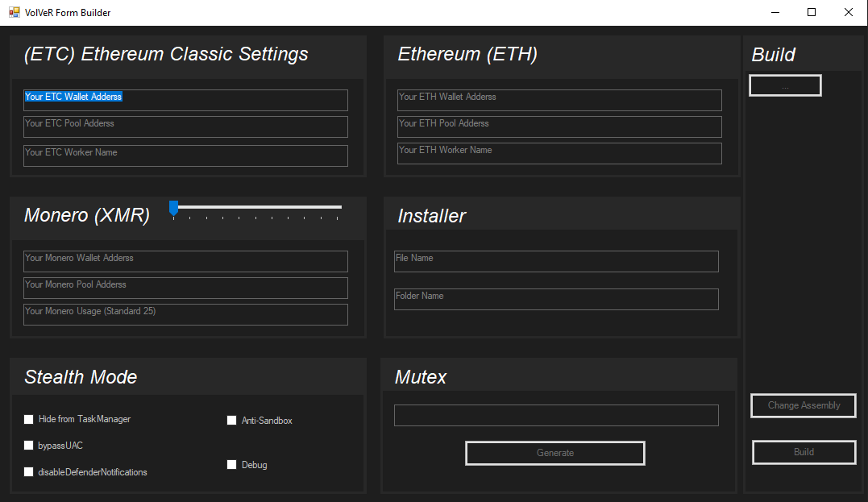Click the "Stealth Mode" heading
The height and width of the screenshot is (502, 868).
(x=81, y=377)
